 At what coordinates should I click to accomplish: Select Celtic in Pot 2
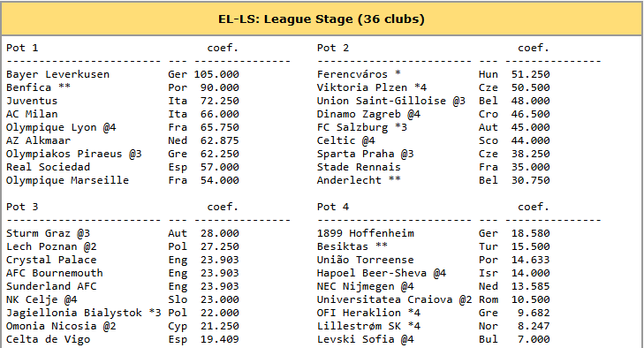point(336,140)
